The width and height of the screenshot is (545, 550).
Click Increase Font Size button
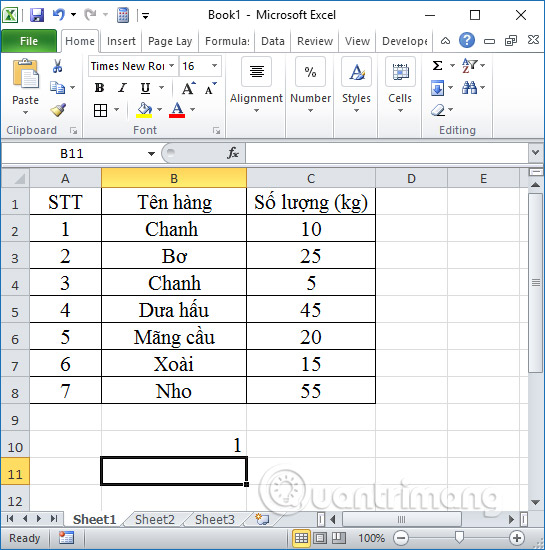pyautogui.click(x=188, y=88)
